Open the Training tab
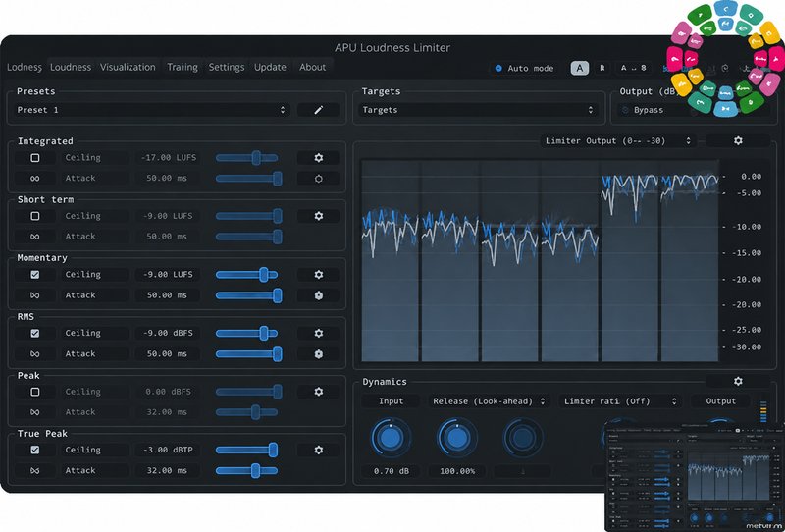This screenshot has width=785, height=532. pos(183,67)
